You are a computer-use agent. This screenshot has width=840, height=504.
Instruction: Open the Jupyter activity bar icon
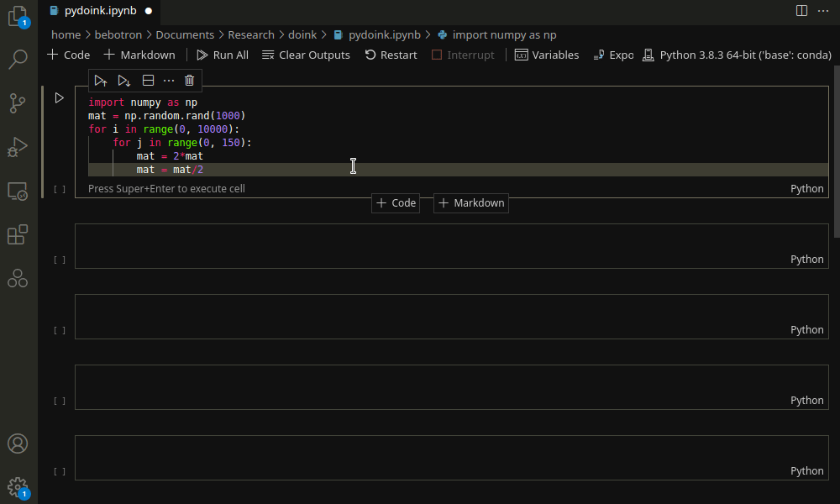18,279
